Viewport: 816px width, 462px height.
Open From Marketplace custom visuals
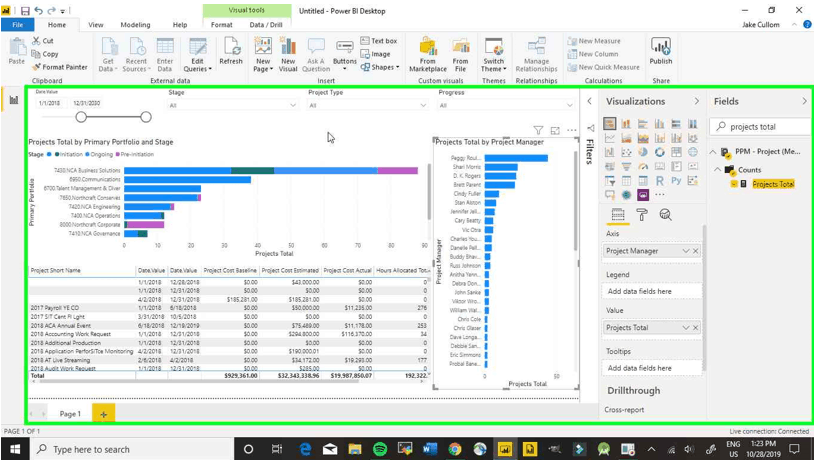click(x=428, y=54)
